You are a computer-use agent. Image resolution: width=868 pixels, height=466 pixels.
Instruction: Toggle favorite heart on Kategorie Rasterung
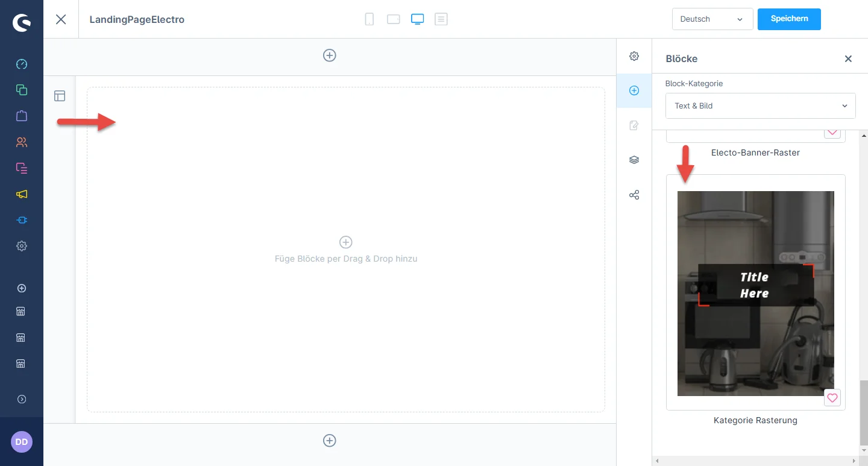click(x=832, y=398)
